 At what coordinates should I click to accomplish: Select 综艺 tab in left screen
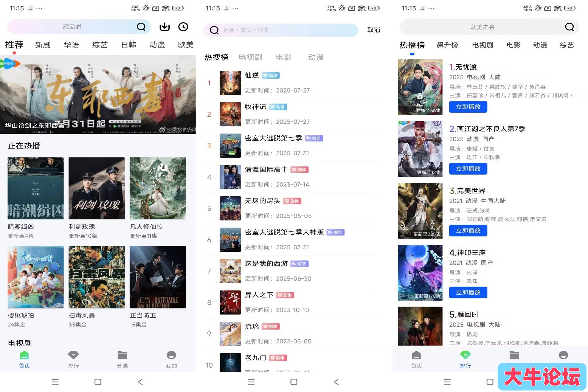[100, 45]
